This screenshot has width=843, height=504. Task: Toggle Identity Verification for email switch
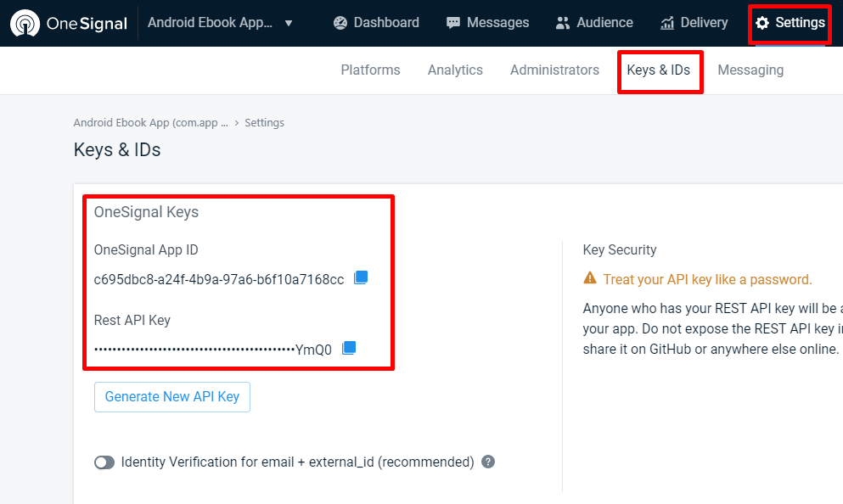coord(104,462)
